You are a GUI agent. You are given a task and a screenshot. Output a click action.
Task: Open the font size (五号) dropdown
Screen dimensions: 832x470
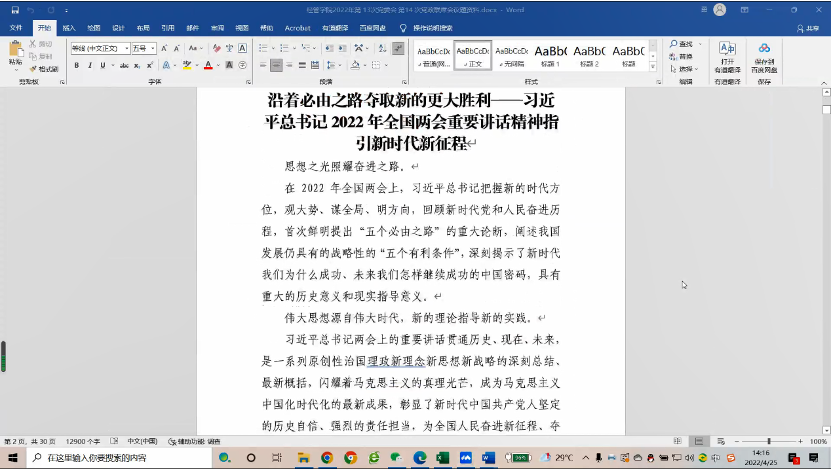click(152, 48)
